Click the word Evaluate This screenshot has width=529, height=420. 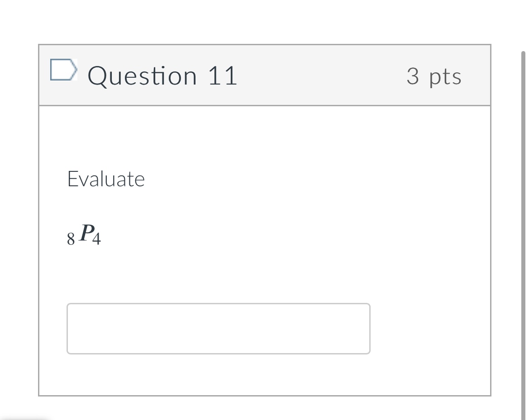106,179
